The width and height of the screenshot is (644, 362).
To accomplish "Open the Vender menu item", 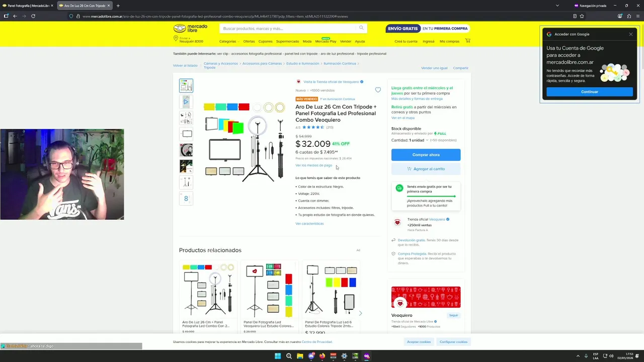I will click(x=346, y=41).
